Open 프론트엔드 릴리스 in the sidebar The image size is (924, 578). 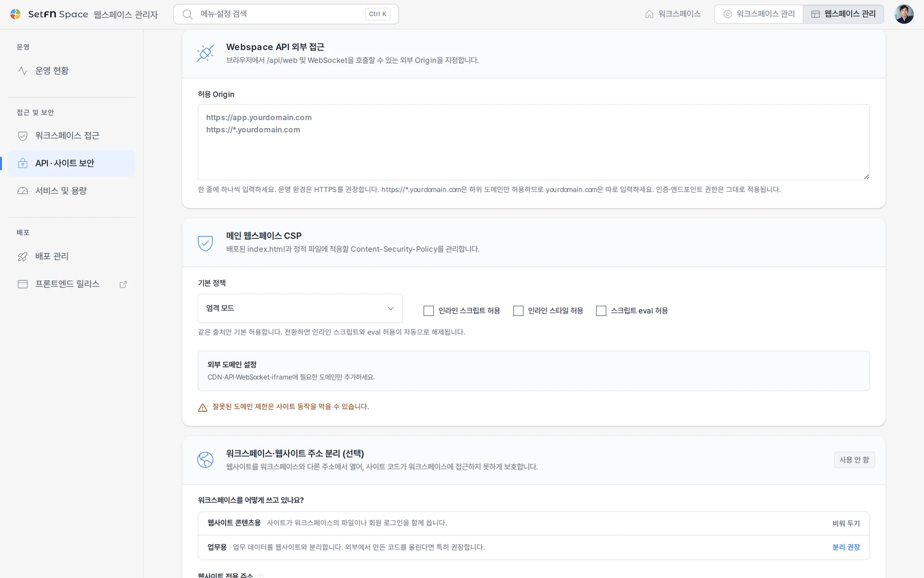(x=72, y=284)
